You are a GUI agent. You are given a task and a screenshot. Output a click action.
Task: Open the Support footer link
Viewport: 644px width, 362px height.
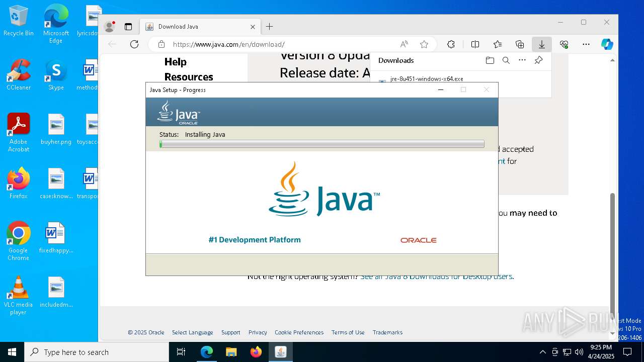(x=231, y=332)
